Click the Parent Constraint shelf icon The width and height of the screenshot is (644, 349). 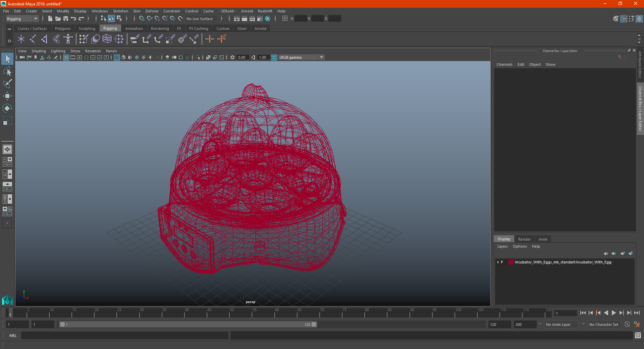click(x=135, y=39)
